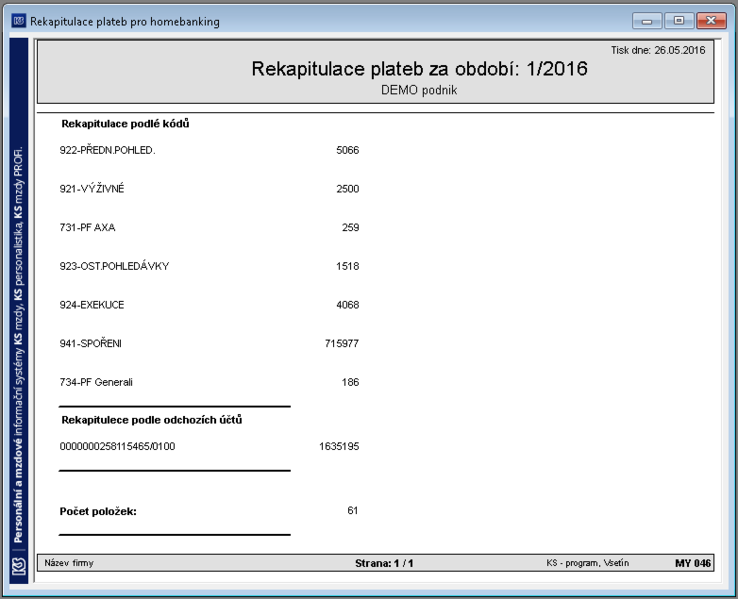Maximize the Rekapitulace plateb window

[x=679, y=21]
